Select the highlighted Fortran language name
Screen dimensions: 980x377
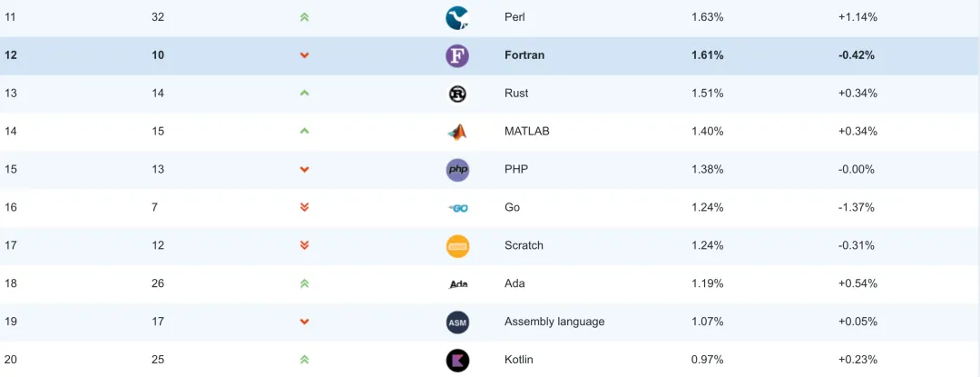[524, 55]
